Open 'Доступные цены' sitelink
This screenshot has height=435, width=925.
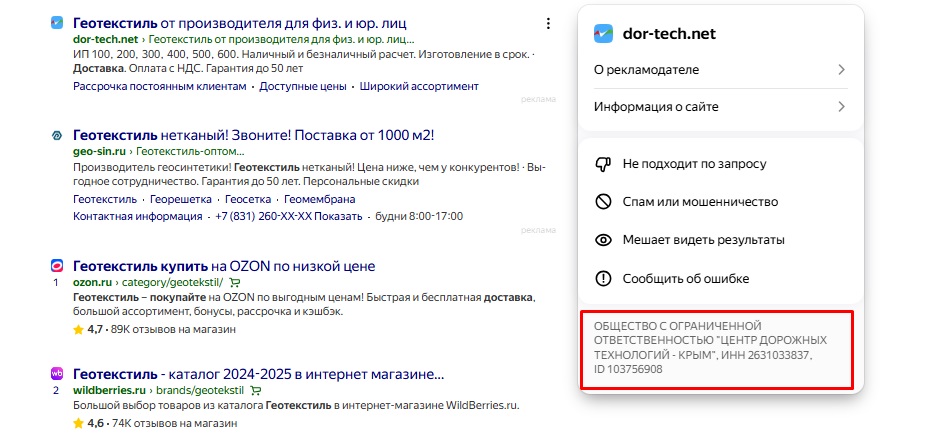tap(303, 87)
